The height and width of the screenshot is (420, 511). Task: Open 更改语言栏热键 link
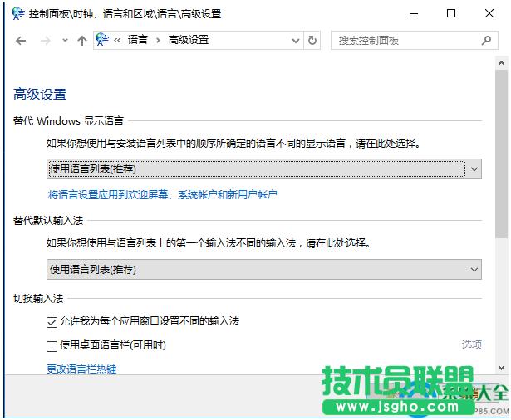81,369
